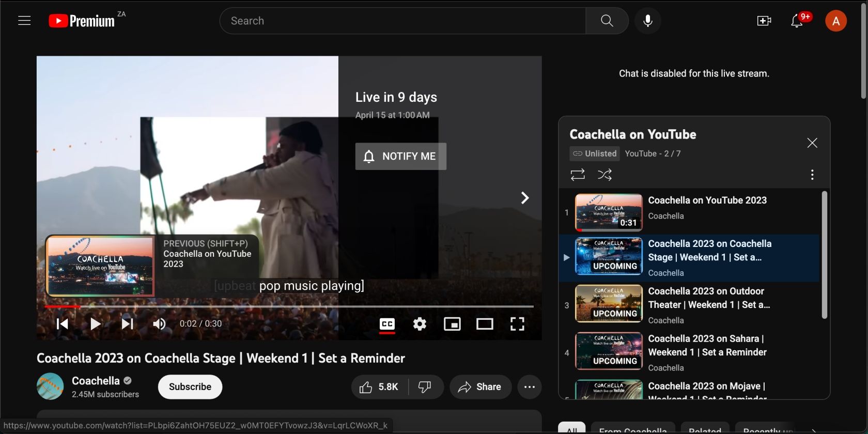Select the Related filter chip
The height and width of the screenshot is (434, 868).
coord(705,429)
